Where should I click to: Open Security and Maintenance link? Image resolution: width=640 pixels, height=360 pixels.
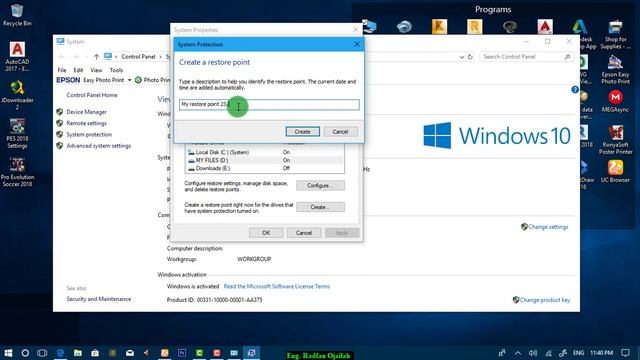coord(99,299)
